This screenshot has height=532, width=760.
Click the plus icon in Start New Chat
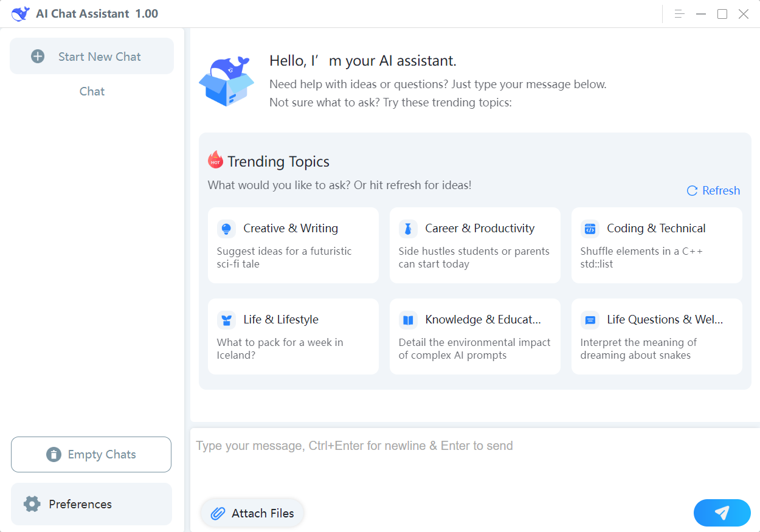click(x=37, y=56)
